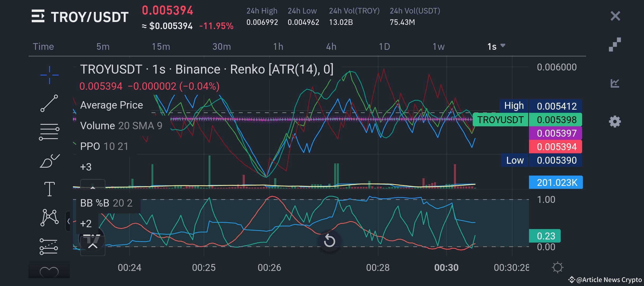Viewport: 644px width, 286px height.
Task: Open the Average Price indicator label
Action: pos(111,105)
